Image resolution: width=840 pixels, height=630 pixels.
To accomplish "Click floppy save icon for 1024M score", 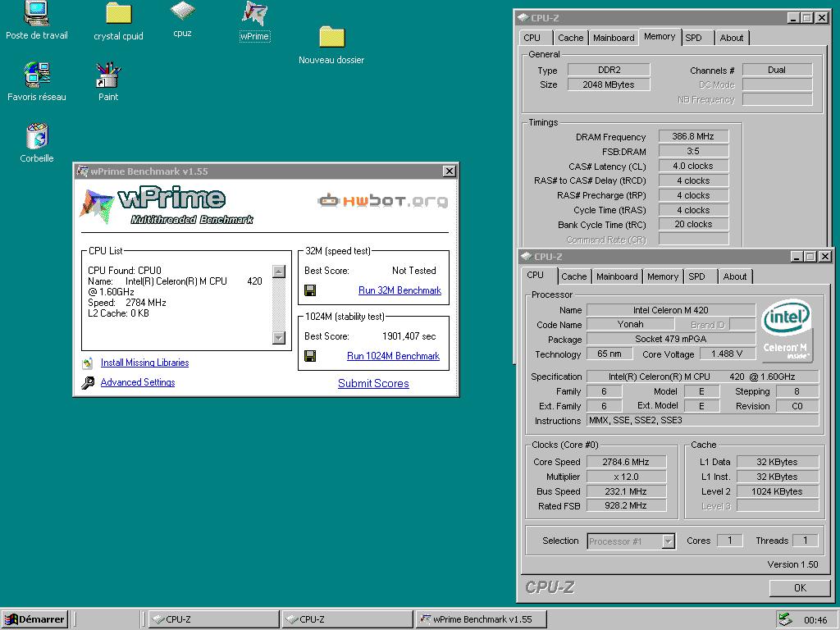I will coord(309,356).
